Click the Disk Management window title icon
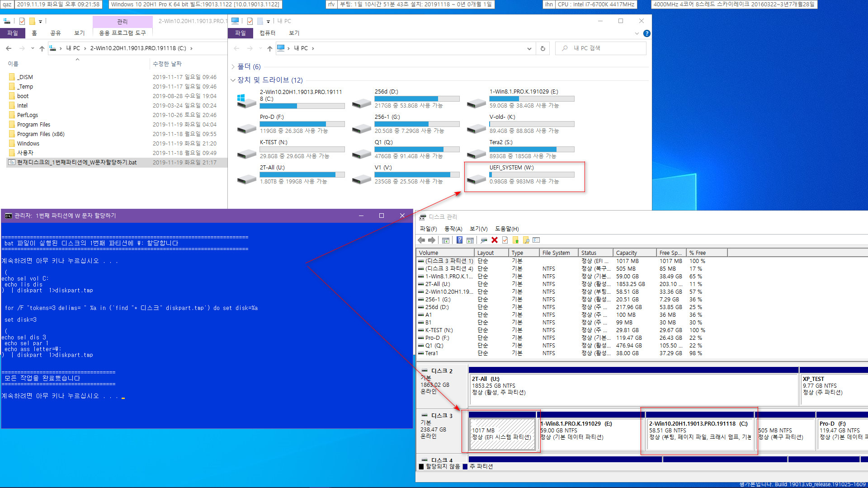This screenshot has width=868, height=488. 423,217
